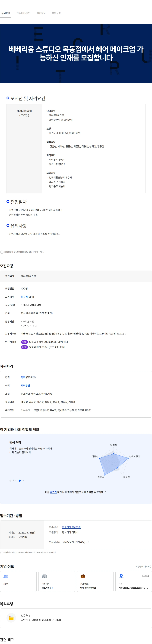
Task: Click the 사원수 people icon
Action: tap(6, 576)
